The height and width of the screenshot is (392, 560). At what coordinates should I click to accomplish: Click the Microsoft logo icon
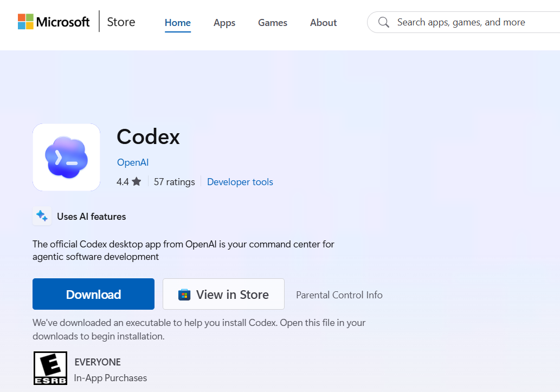(x=25, y=22)
